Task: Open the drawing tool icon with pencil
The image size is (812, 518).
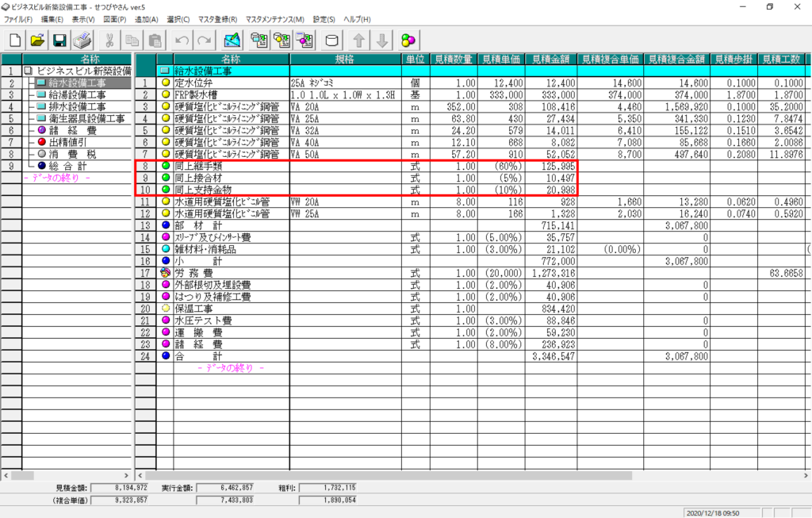Action: pyautogui.click(x=232, y=40)
